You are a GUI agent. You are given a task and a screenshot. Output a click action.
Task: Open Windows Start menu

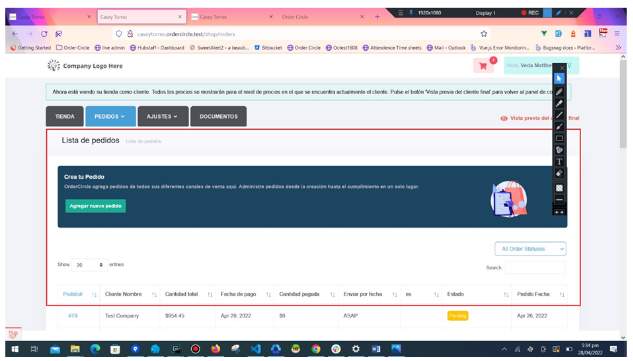point(15,349)
